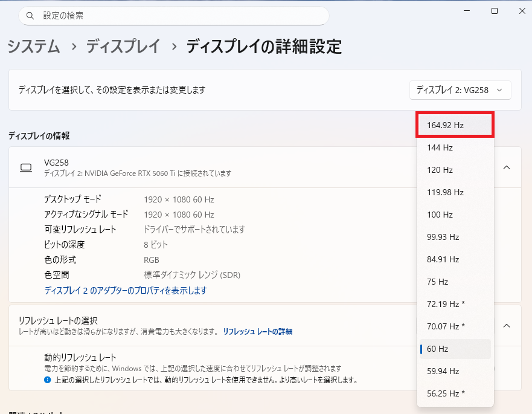Select 84.91 Hz refresh rate
This screenshot has height=414, width=532.
455,259
